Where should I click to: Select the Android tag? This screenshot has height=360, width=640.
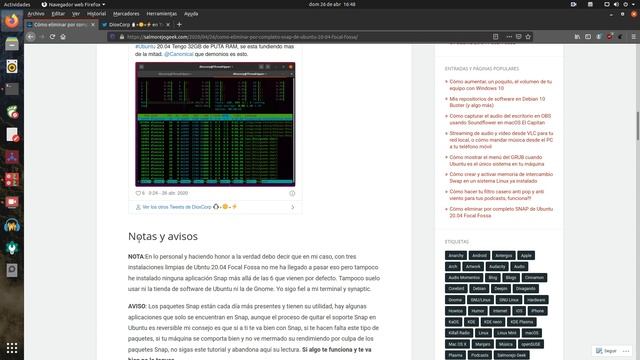pyautogui.click(x=479, y=256)
